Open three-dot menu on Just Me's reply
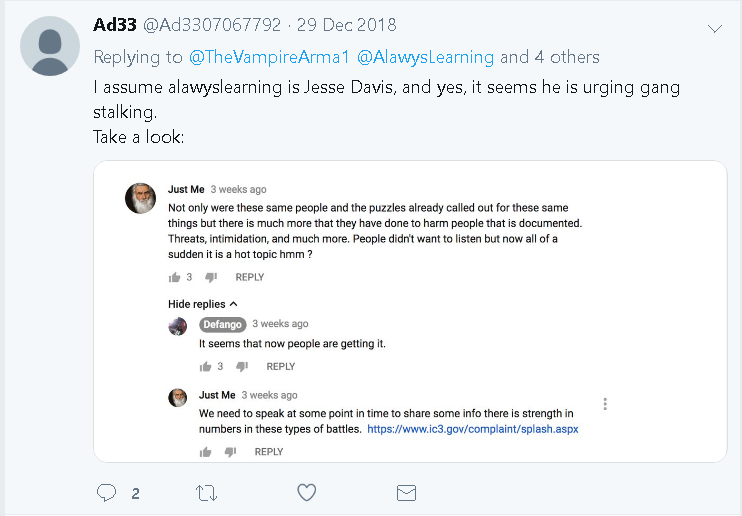The width and height of the screenshot is (742, 516). tap(605, 404)
